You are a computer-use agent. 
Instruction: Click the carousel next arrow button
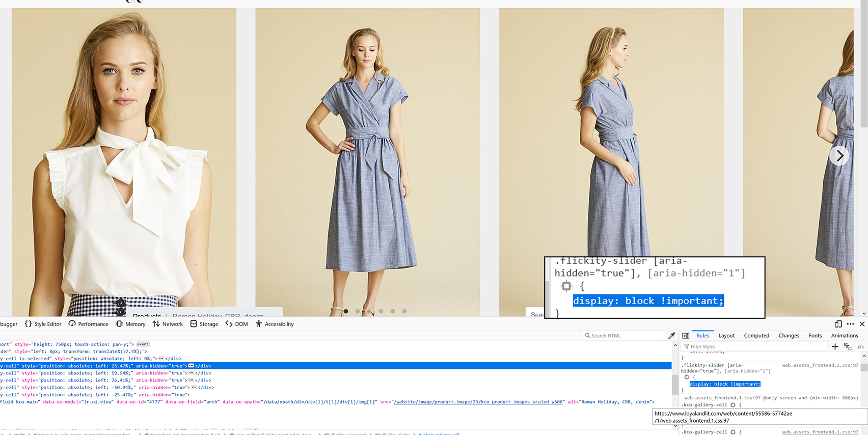coord(839,156)
